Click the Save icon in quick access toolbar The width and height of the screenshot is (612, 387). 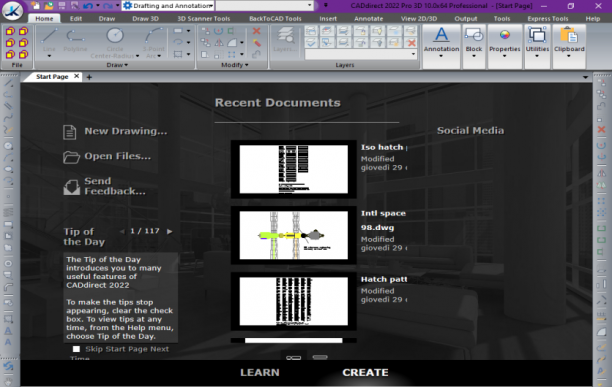pos(62,6)
